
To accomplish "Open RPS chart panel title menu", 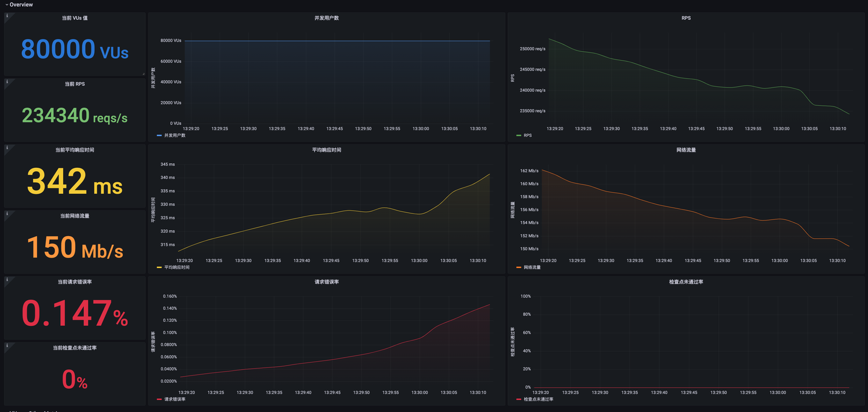I will 686,18.
